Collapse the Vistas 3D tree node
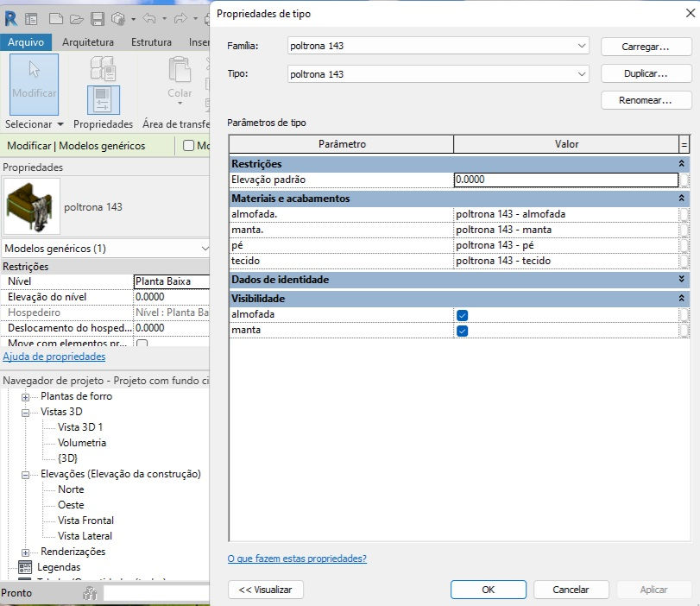 25,413
